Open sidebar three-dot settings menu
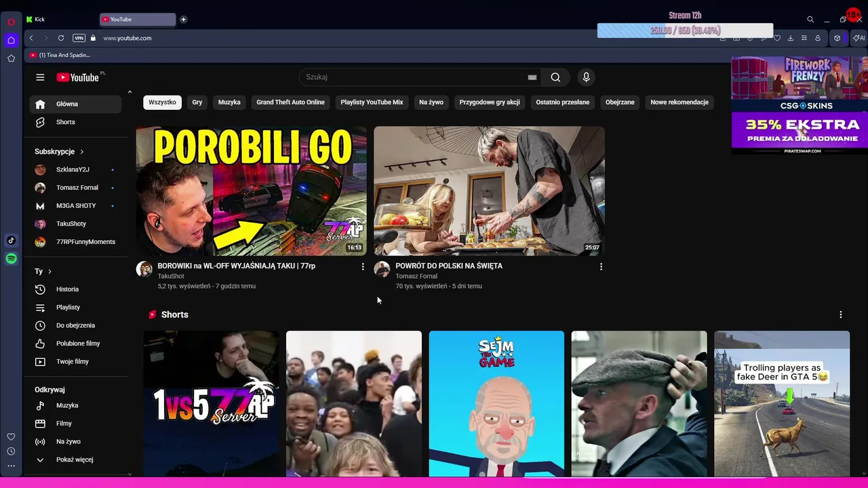Viewport: 868px width, 488px height. tap(11, 466)
